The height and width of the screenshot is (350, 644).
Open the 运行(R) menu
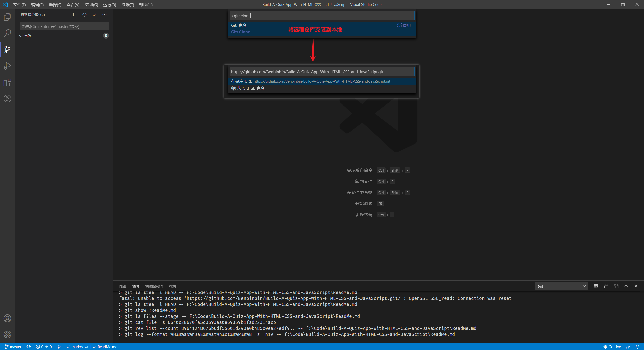[x=110, y=5]
